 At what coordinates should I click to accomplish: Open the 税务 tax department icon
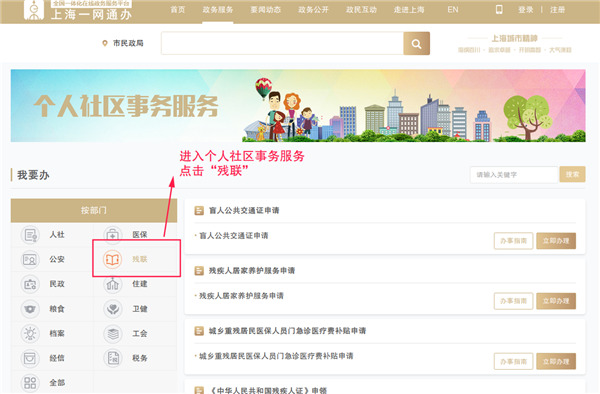112,358
